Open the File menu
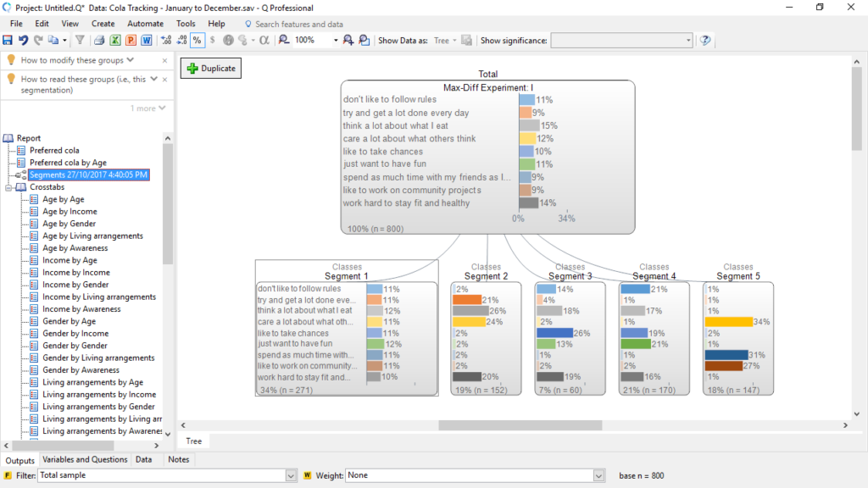The image size is (868, 488). tap(17, 24)
